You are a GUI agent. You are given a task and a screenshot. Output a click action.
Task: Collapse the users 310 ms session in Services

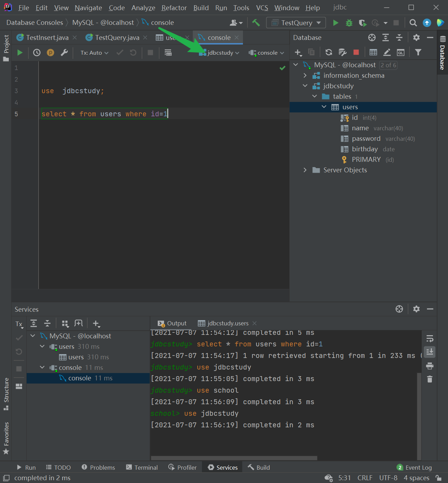click(42, 346)
